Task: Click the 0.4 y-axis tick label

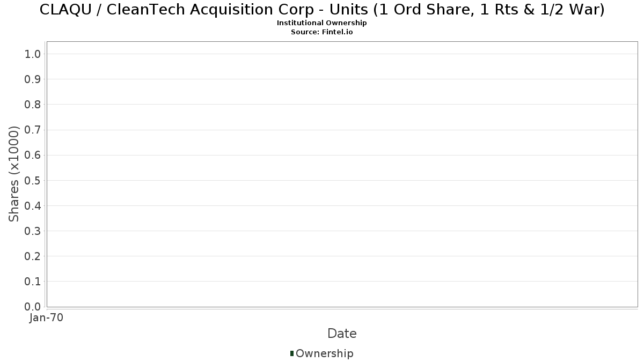Action: pos(33,206)
